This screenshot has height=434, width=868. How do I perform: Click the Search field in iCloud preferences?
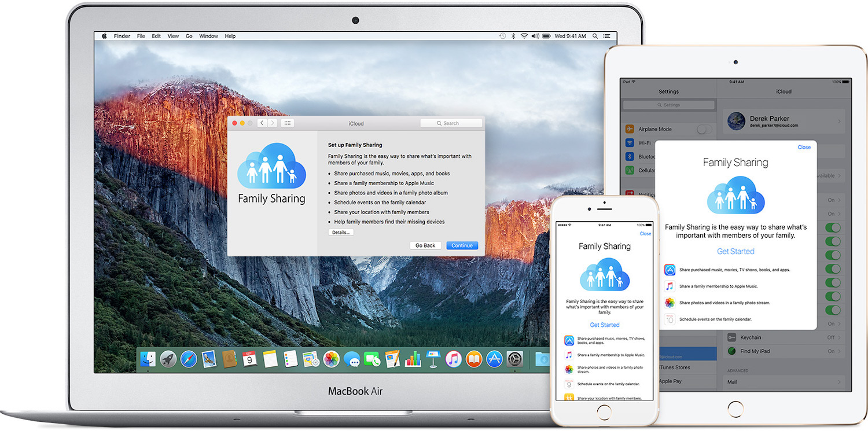(x=451, y=123)
